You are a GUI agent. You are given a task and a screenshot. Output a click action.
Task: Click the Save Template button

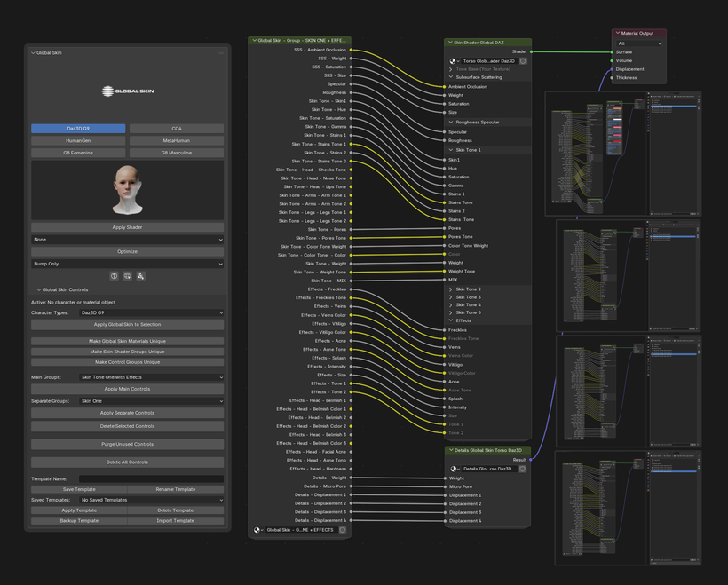[79, 489]
